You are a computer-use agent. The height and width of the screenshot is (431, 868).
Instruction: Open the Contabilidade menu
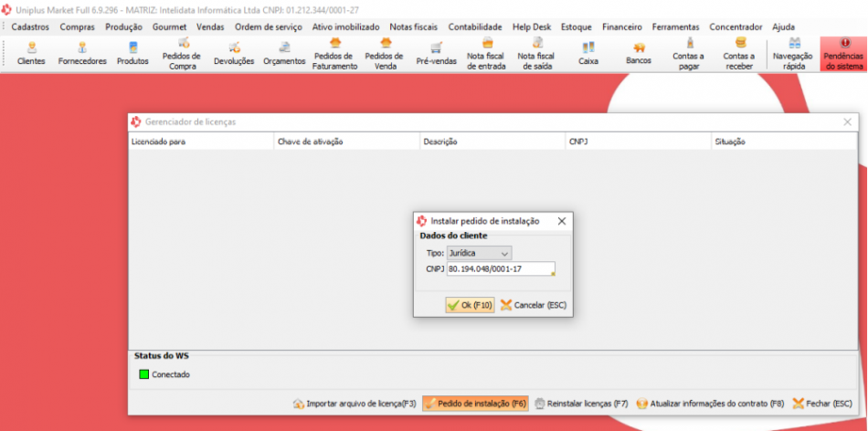475,26
